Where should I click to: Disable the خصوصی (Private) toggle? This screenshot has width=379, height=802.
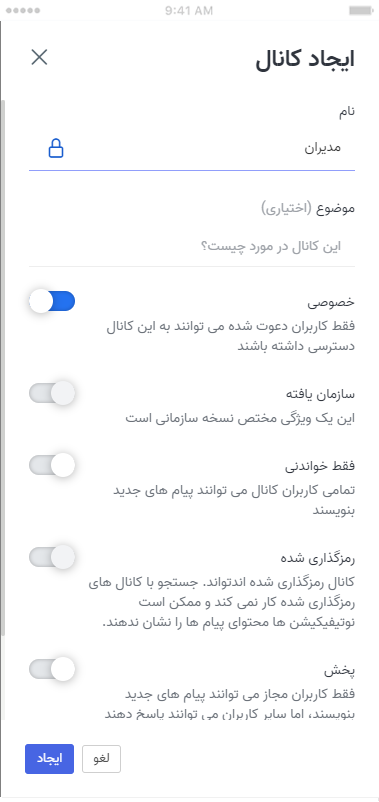52,301
